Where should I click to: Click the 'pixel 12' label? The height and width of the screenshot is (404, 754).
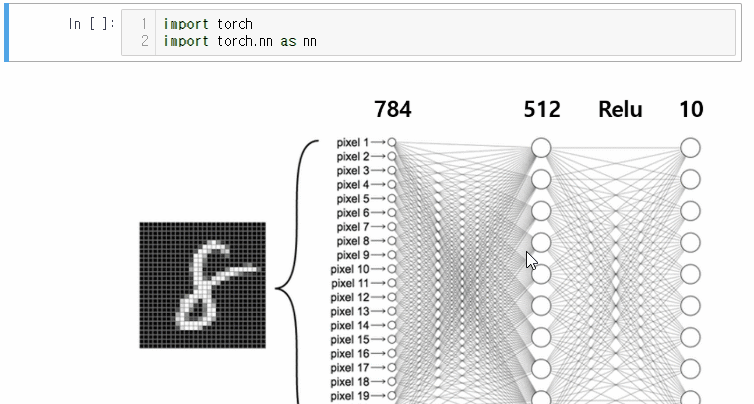(x=350, y=297)
